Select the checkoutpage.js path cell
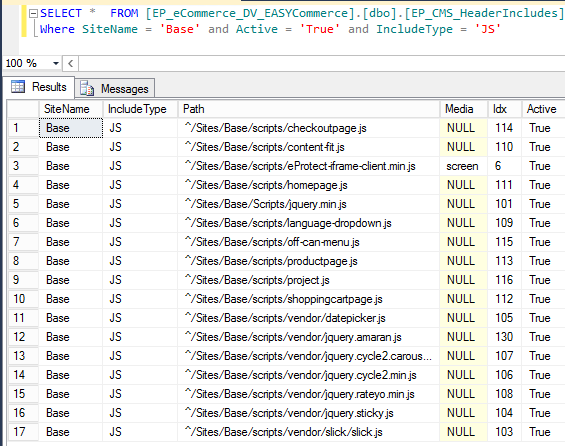The height and width of the screenshot is (446, 565). coord(308,128)
